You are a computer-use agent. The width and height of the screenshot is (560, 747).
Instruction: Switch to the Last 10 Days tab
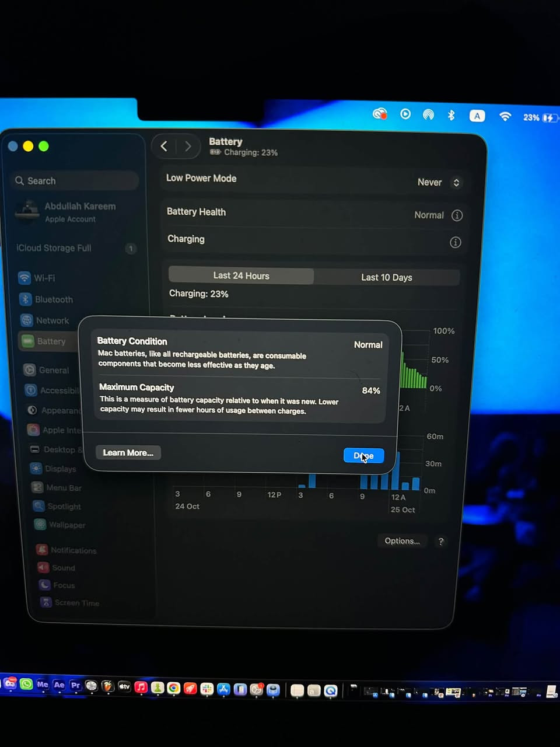386,277
